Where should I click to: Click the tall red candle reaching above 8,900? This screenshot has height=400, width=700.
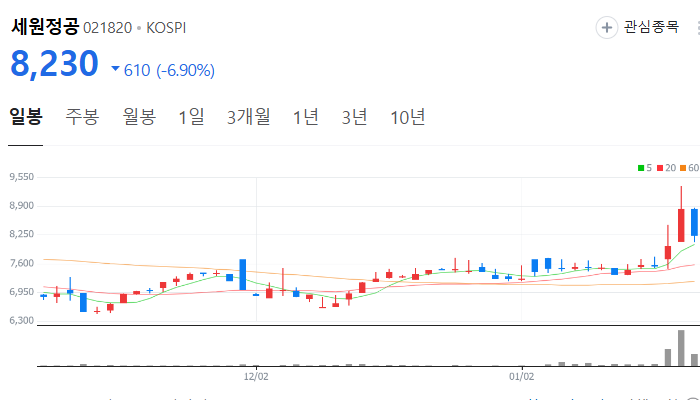coord(681,214)
